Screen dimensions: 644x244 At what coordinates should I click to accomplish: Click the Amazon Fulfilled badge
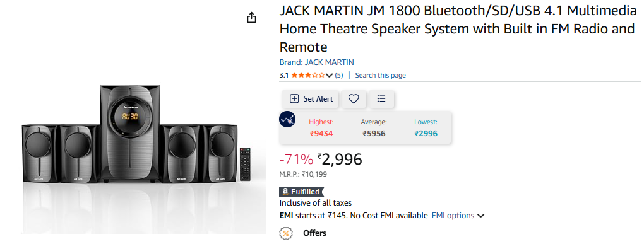pyautogui.click(x=301, y=192)
